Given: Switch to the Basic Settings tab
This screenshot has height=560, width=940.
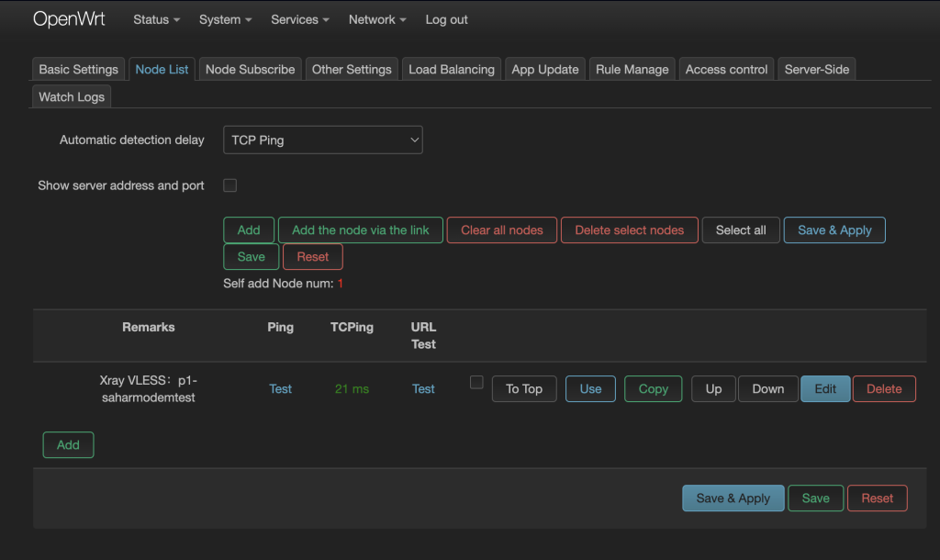Looking at the screenshot, I should pyautogui.click(x=79, y=69).
